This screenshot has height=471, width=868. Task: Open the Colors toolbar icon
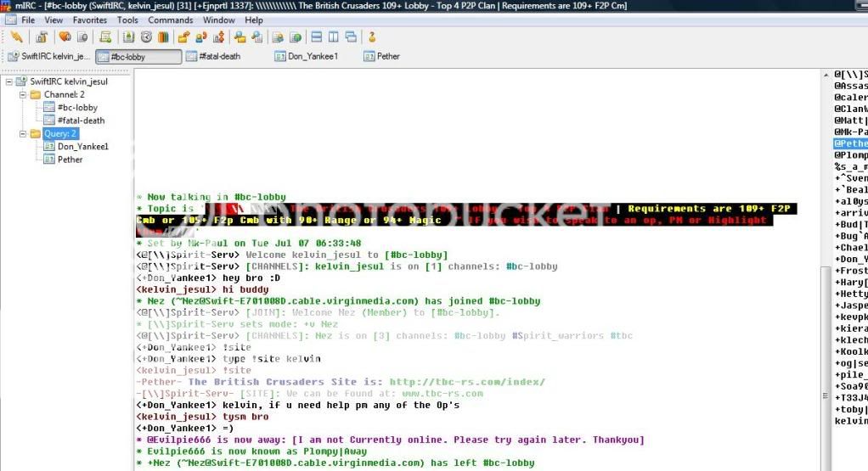164,37
